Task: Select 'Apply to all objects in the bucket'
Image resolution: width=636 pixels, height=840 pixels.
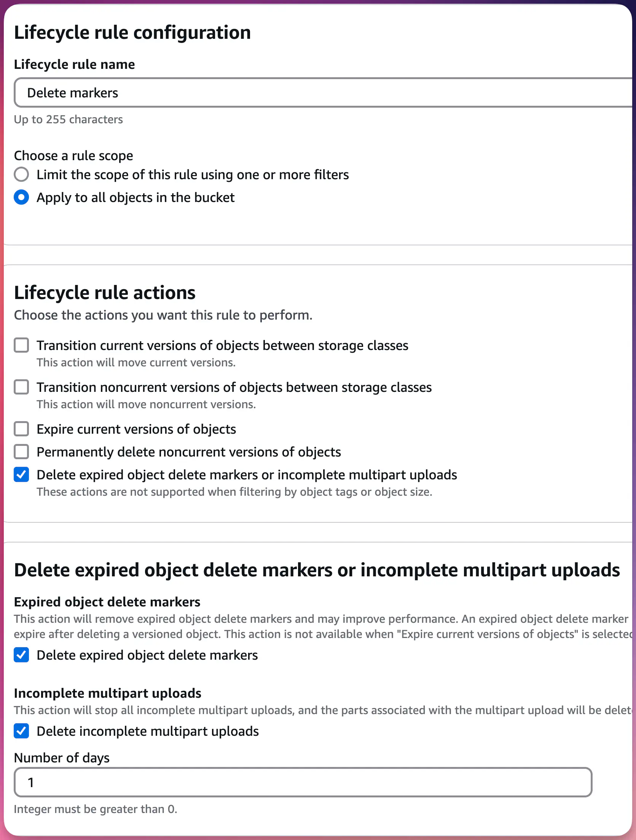Action: [21, 197]
